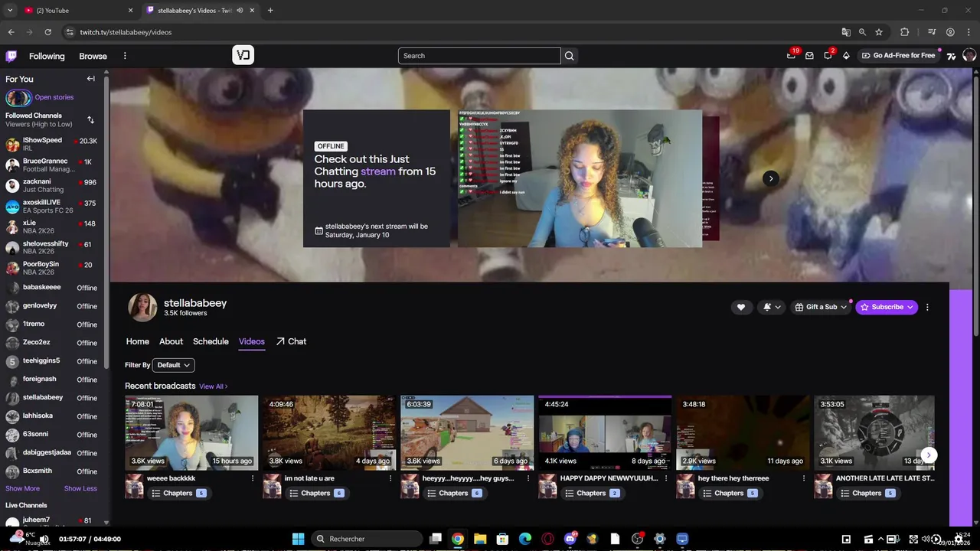Bookmark this page with star icon
Image resolution: width=980 pixels, height=551 pixels.
879,32
